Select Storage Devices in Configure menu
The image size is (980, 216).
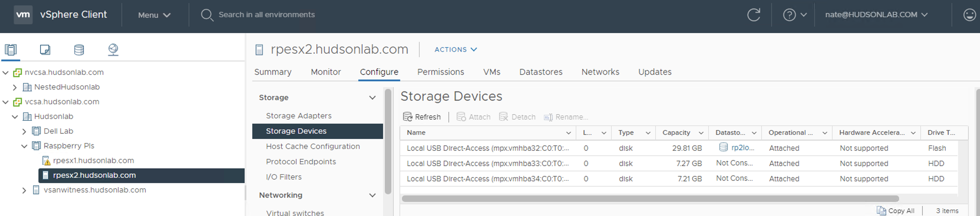(317, 131)
